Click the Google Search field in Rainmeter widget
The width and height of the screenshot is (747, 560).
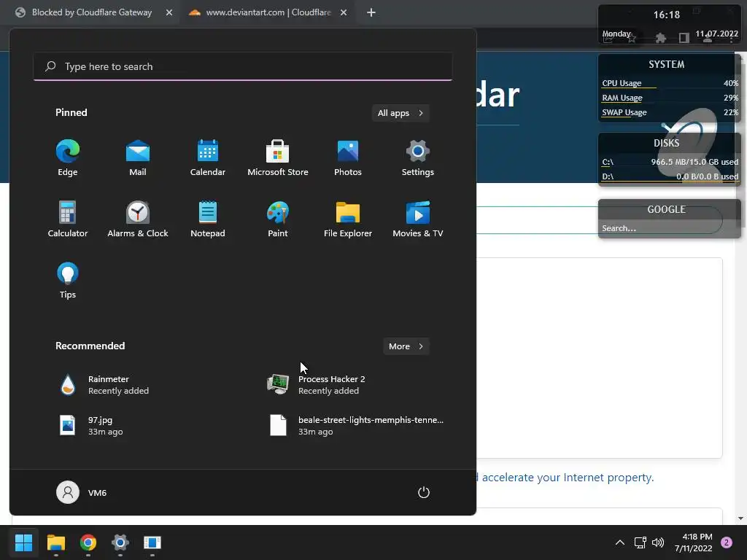click(667, 228)
